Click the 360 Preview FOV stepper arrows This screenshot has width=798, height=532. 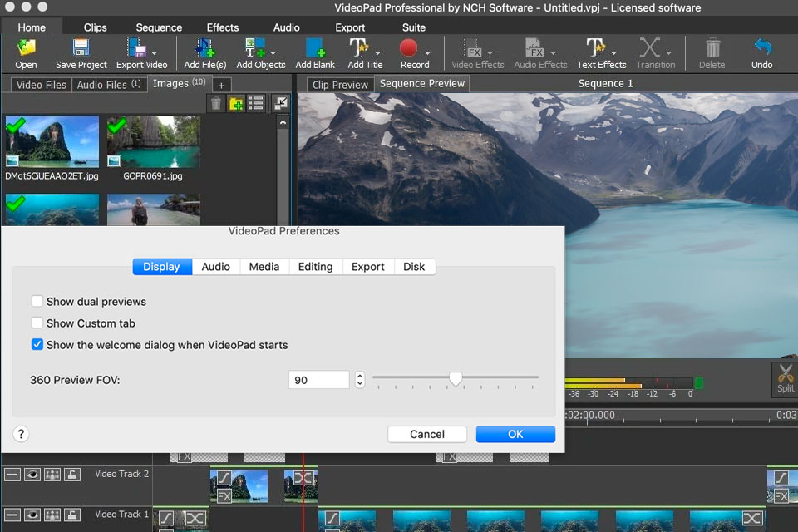360,380
